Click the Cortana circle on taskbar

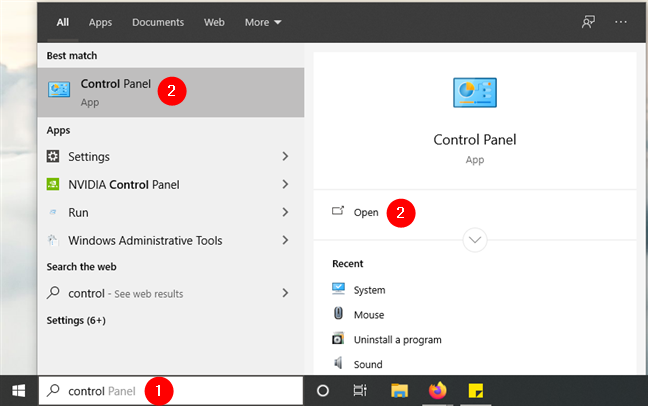pyautogui.click(x=323, y=391)
